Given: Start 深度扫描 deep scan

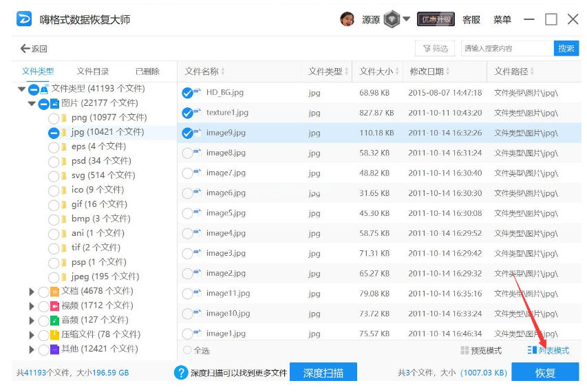Looking at the screenshot, I should tap(323, 373).
